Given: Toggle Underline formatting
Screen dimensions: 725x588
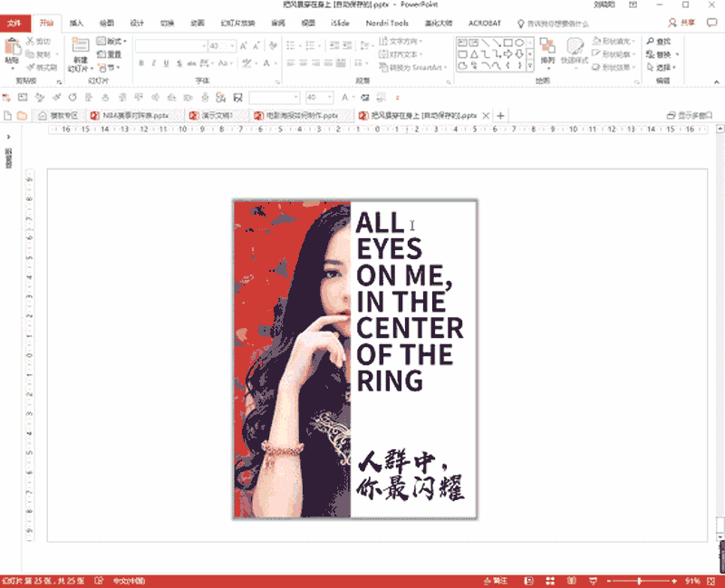Looking at the screenshot, I should [x=166, y=63].
